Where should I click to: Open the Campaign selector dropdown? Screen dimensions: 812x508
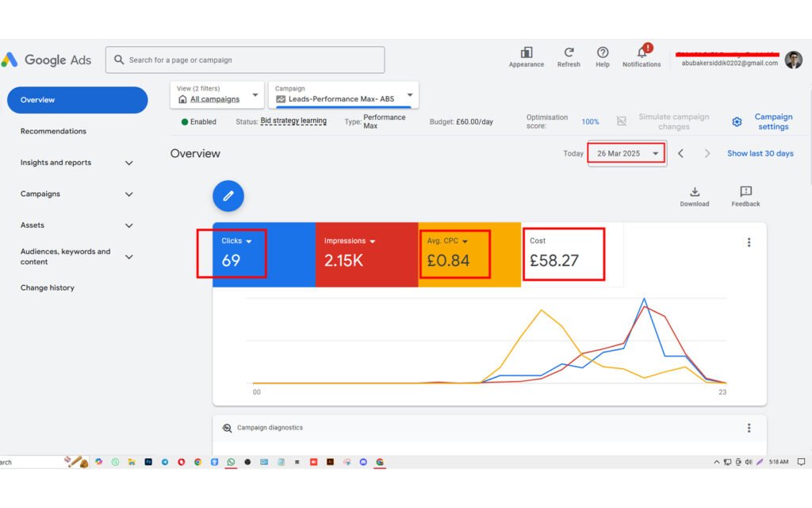click(x=343, y=95)
